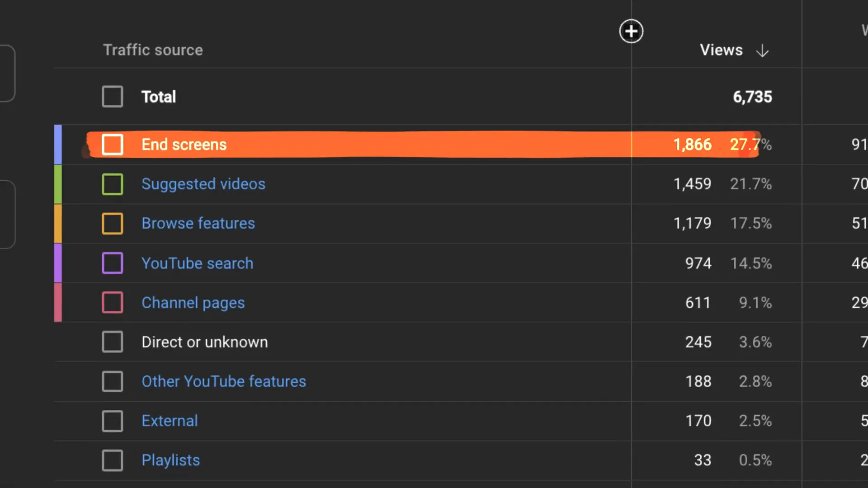
Task: Open the Other YouTube features traffic source
Action: coord(224,381)
